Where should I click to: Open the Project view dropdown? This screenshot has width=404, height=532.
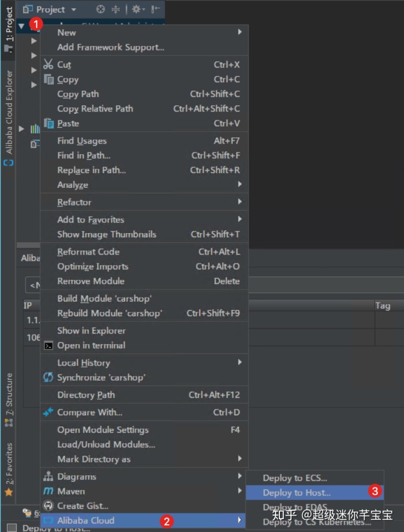(x=74, y=10)
